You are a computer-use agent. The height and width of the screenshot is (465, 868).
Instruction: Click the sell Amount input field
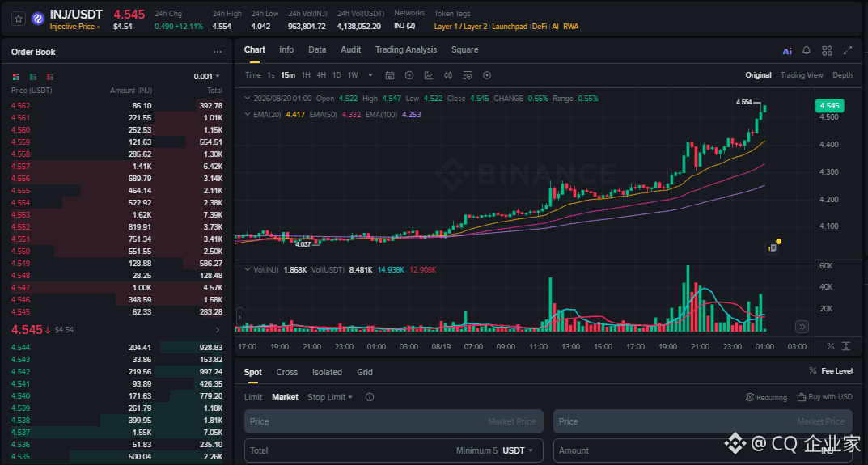click(702, 450)
